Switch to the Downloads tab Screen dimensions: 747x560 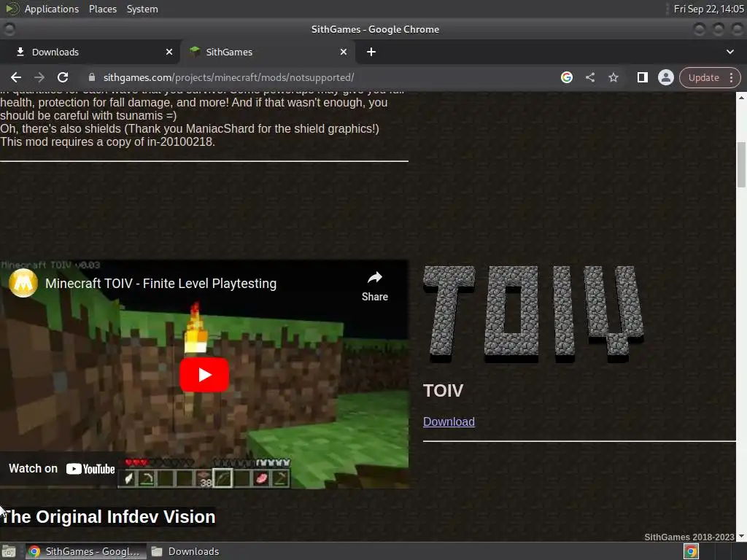(x=90, y=52)
